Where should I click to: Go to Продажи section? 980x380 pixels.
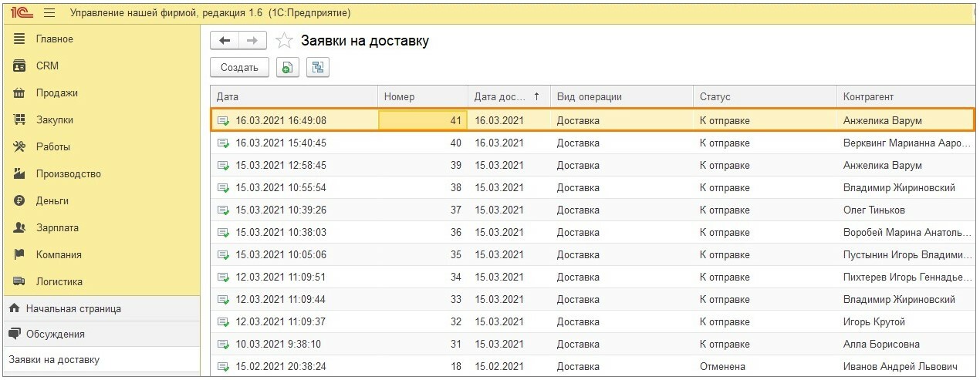[x=57, y=92]
